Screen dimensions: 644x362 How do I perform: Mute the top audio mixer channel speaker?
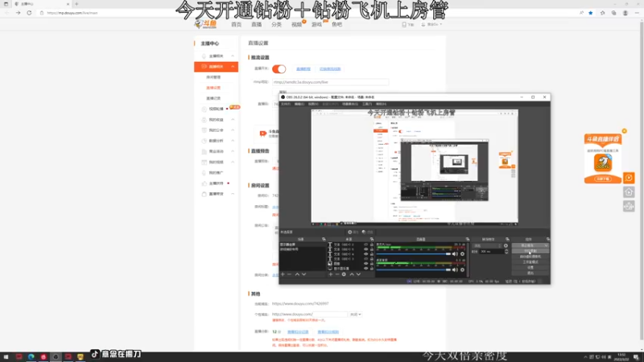point(455,254)
